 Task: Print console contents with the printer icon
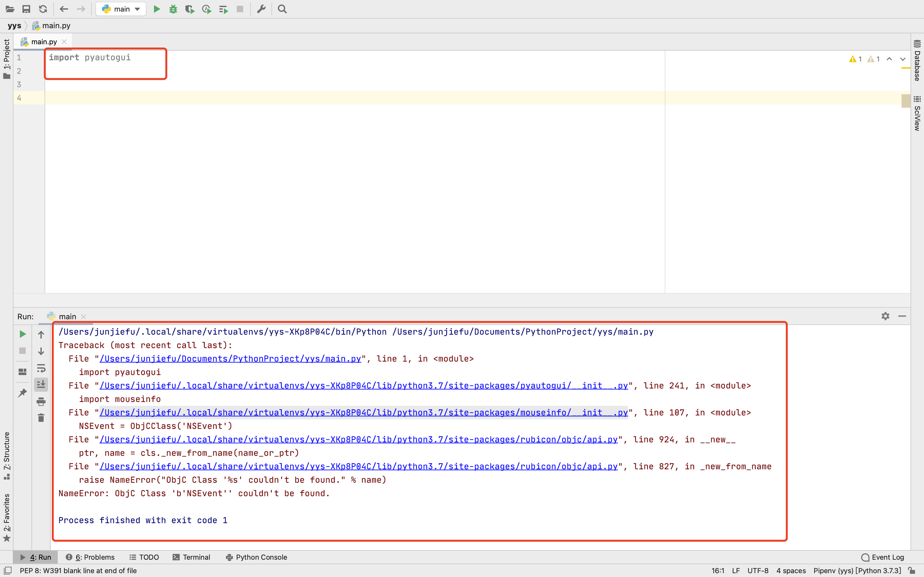pos(41,401)
